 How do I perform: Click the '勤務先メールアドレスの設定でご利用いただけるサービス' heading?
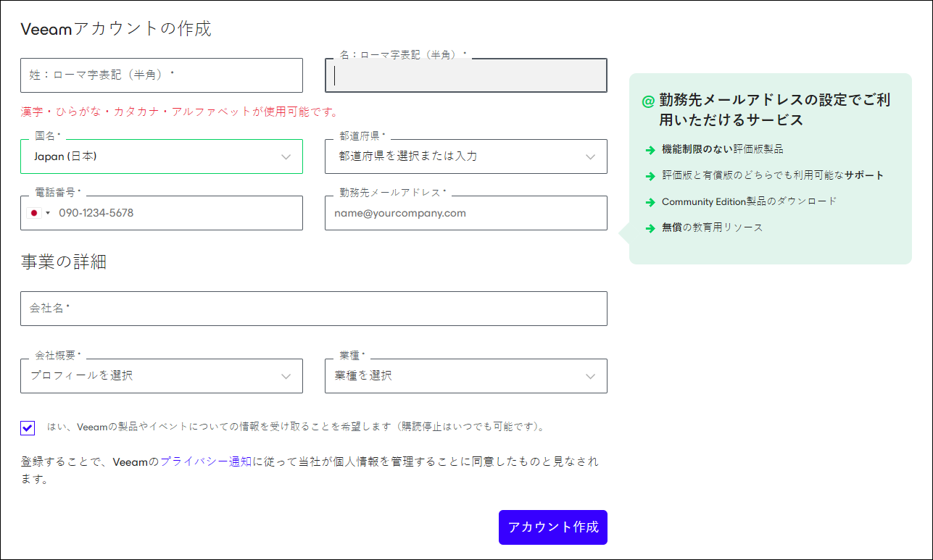click(774, 110)
